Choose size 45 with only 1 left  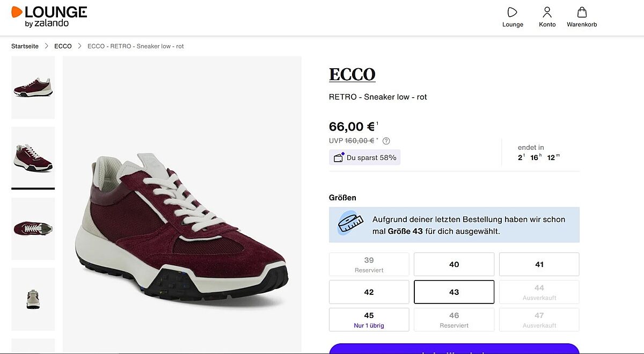point(369,320)
